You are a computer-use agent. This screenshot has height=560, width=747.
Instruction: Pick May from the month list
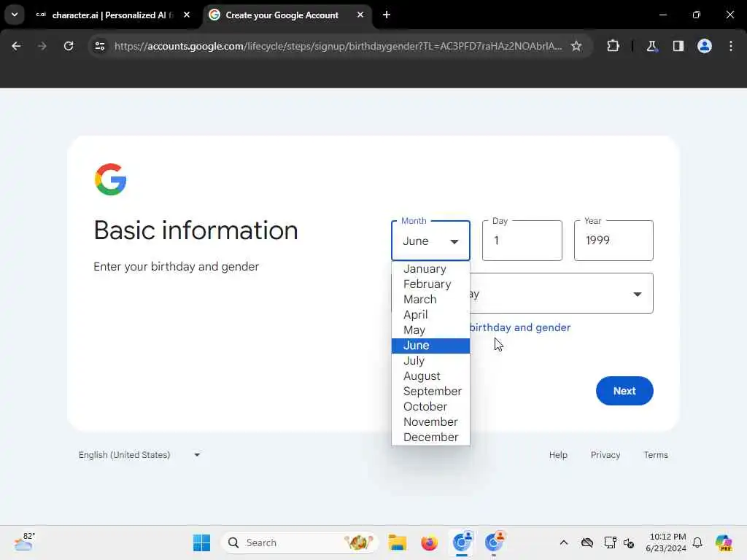point(430,330)
